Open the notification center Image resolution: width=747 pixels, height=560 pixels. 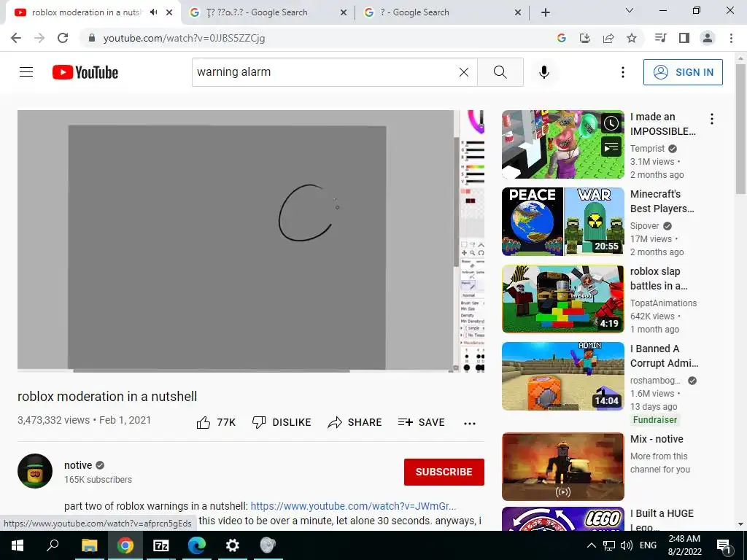(724, 545)
